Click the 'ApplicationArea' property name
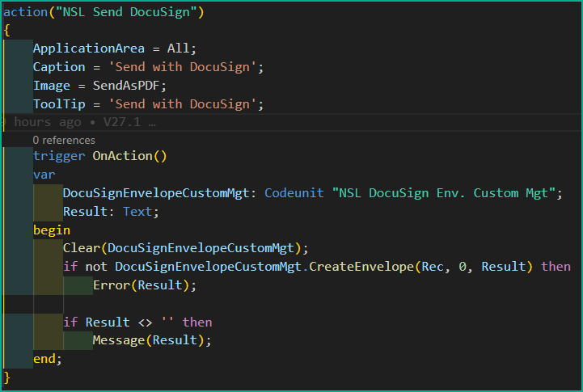Screen dimensions: 583x392 tap(88, 48)
